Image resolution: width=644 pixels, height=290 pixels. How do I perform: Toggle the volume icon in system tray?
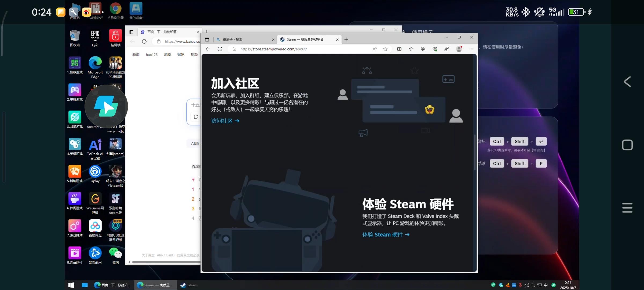(526, 285)
